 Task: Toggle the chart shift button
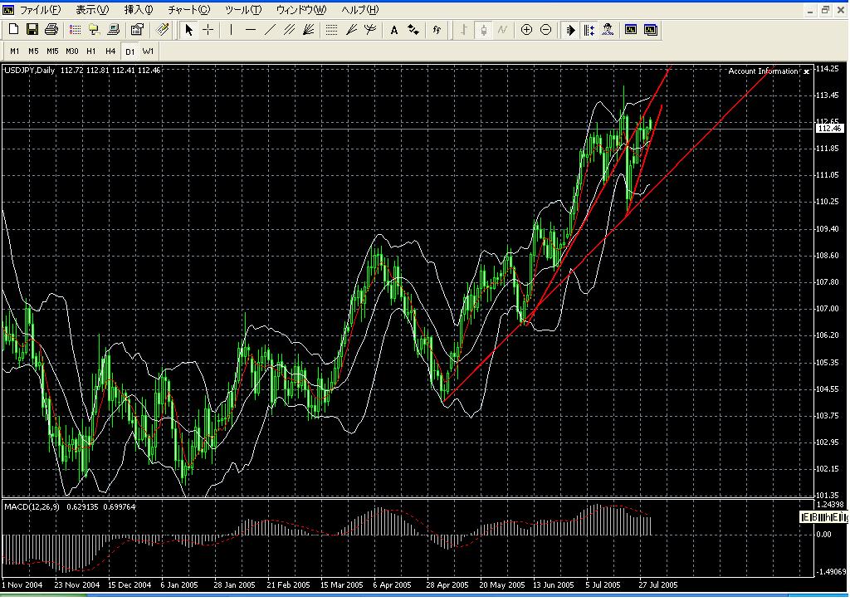[589, 30]
